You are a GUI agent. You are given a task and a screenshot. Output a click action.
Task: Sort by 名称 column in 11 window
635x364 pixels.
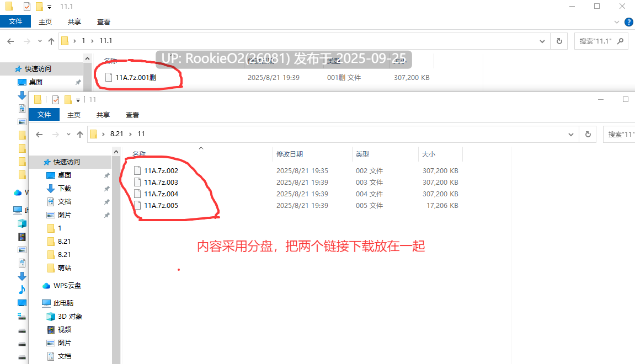[139, 154]
